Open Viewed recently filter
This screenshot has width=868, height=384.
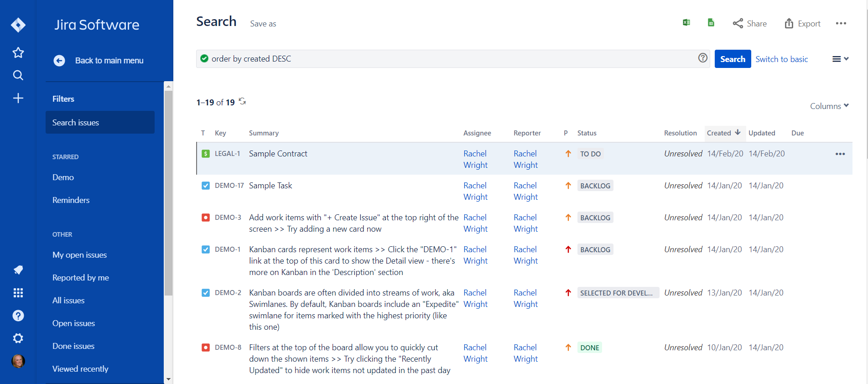click(x=80, y=369)
